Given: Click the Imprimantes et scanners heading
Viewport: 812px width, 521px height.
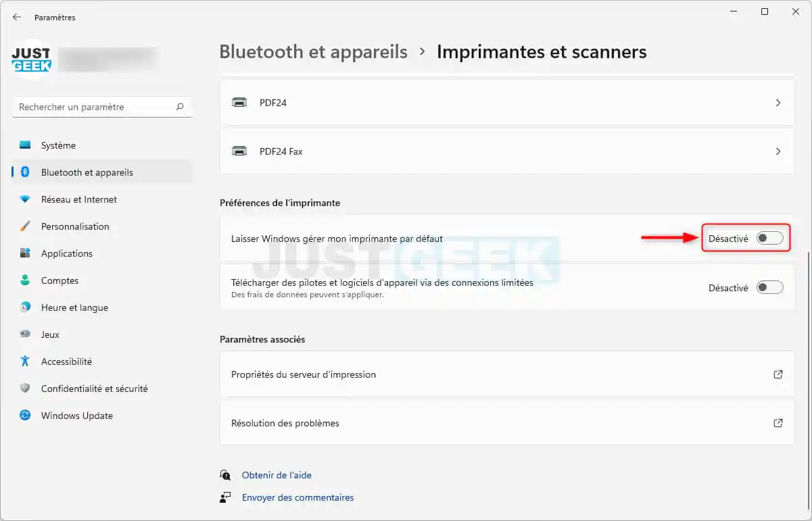Looking at the screenshot, I should pyautogui.click(x=542, y=51).
